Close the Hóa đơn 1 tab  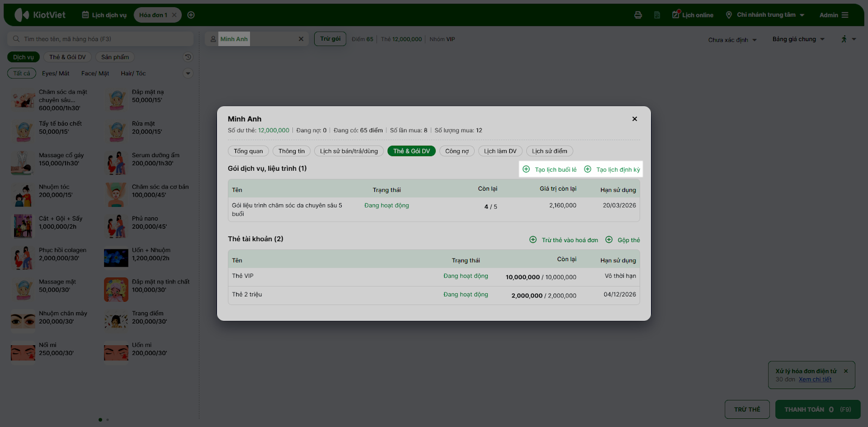coord(174,15)
